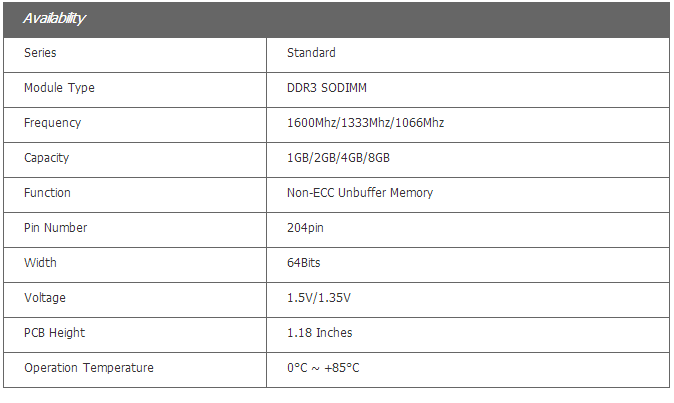The height and width of the screenshot is (403, 674).
Task: Click the Standard series value
Action: coord(311,53)
